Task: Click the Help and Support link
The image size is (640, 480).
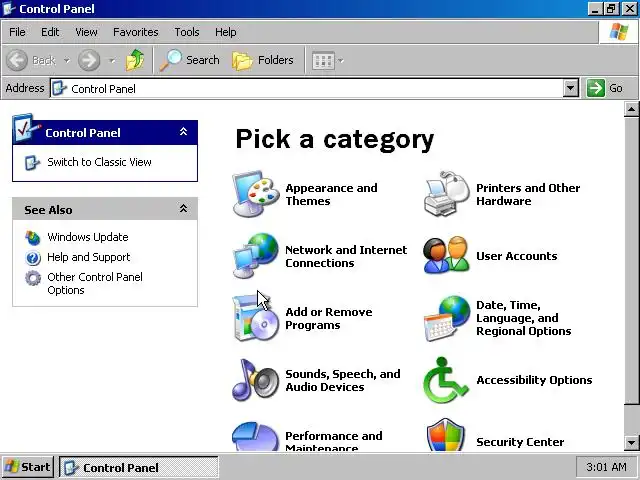Action: tap(89, 257)
